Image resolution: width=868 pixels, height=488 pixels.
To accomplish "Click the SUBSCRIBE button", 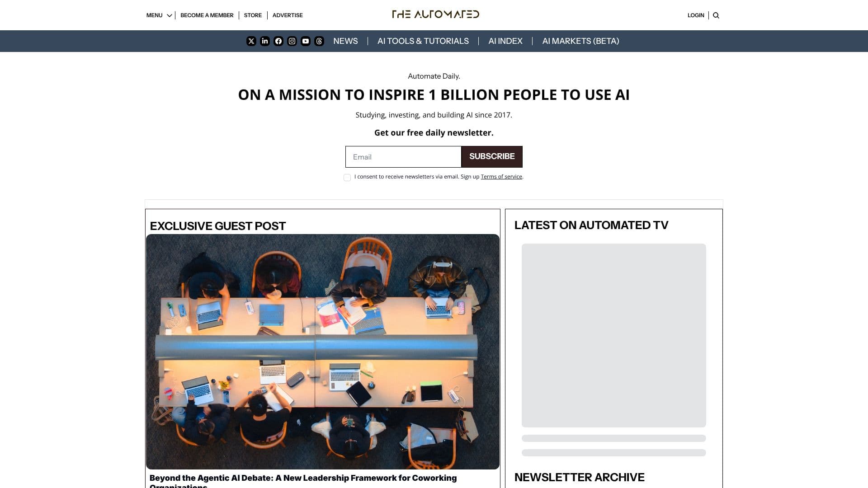I will [492, 157].
